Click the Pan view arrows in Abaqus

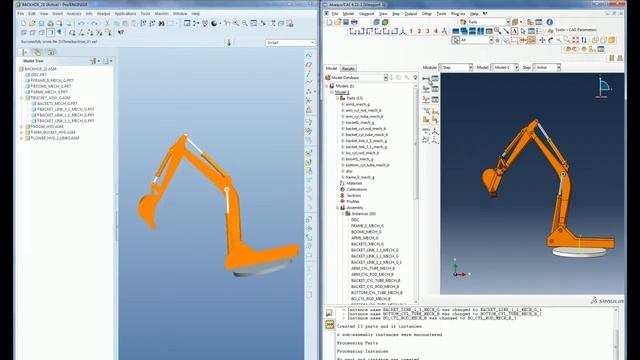click(542, 40)
